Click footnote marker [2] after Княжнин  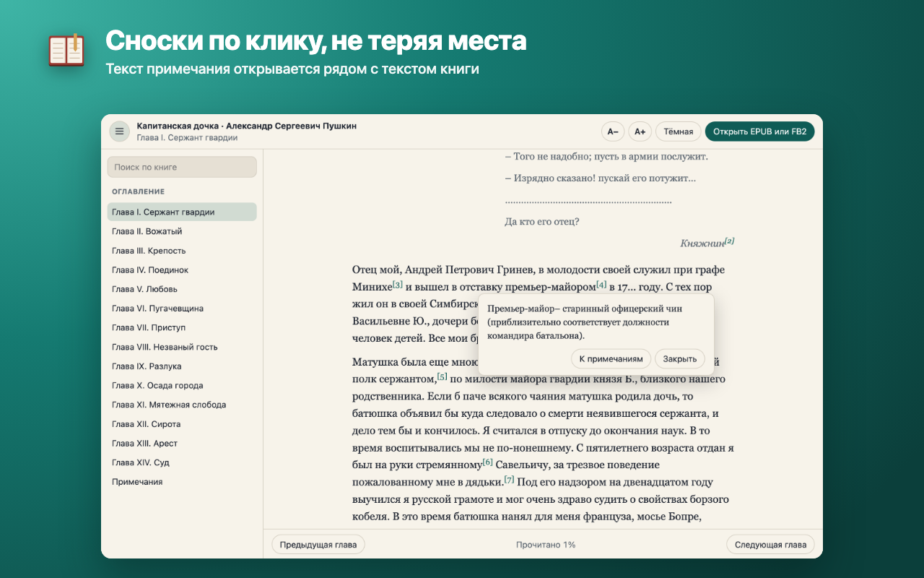click(729, 241)
